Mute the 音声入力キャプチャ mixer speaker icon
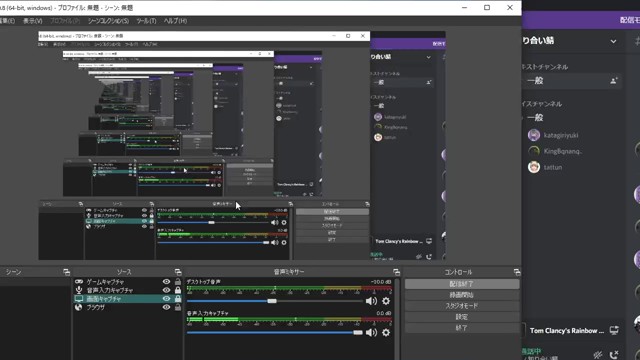The height and width of the screenshot is (360, 640). 371,333
